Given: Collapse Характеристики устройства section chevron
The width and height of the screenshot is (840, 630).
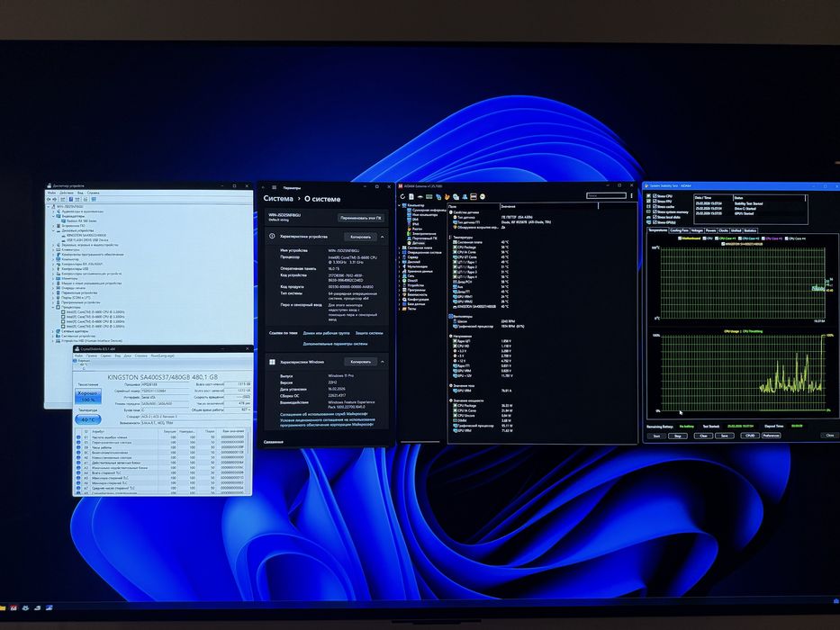Looking at the screenshot, I should click(382, 237).
